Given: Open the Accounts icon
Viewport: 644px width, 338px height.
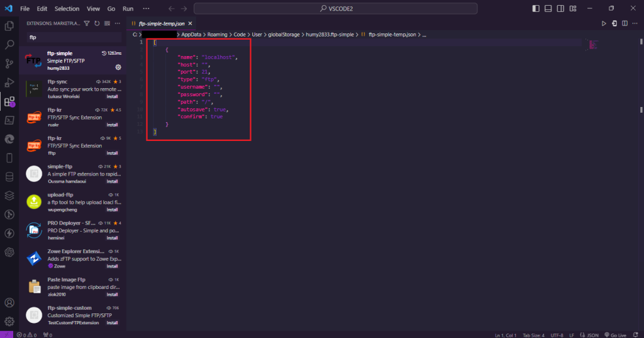Looking at the screenshot, I should click(9, 303).
